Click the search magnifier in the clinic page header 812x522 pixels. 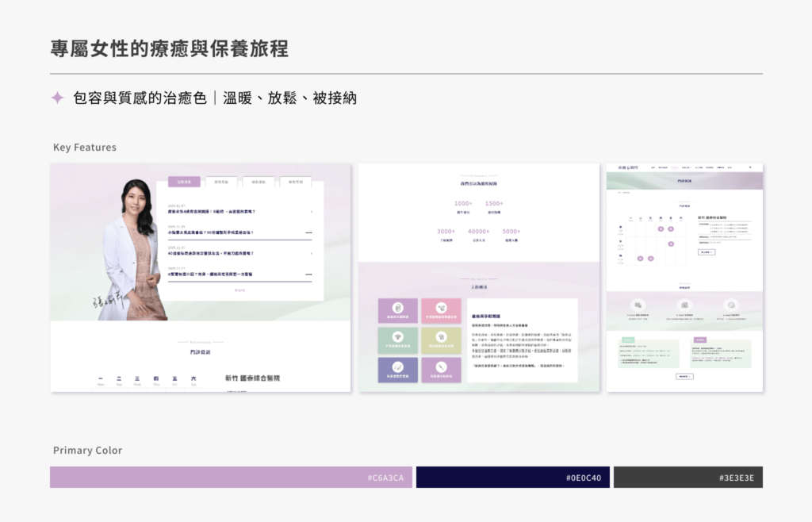[x=749, y=167]
